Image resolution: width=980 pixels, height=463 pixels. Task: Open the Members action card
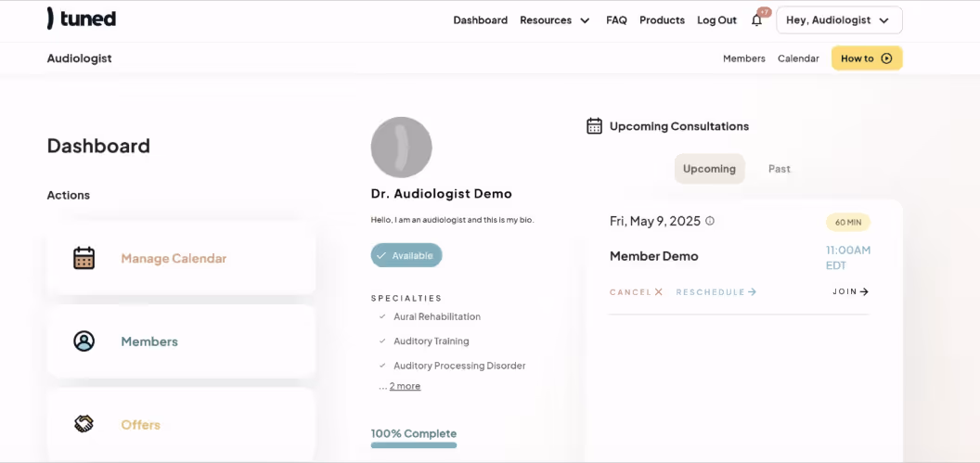[181, 341]
